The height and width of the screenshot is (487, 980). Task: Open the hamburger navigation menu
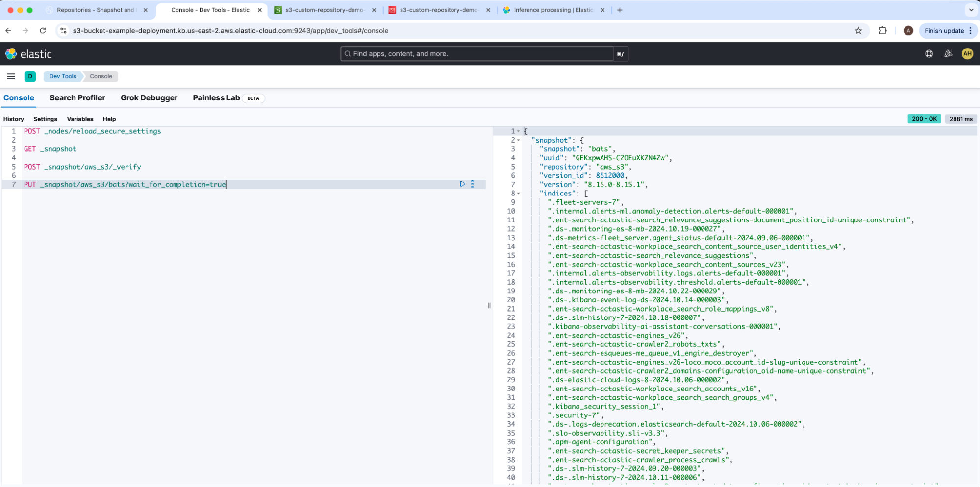[x=11, y=76]
